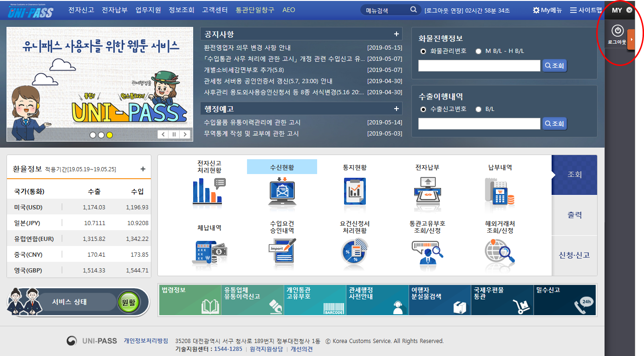This screenshot has width=644, height=356.
Task: Click 조회 button under 수출이행내역
Action: coord(554,124)
